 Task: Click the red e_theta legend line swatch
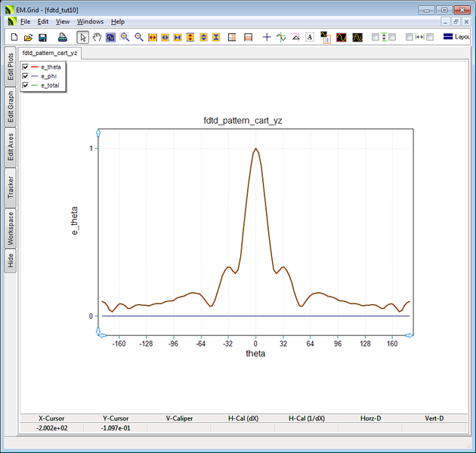click(35, 67)
